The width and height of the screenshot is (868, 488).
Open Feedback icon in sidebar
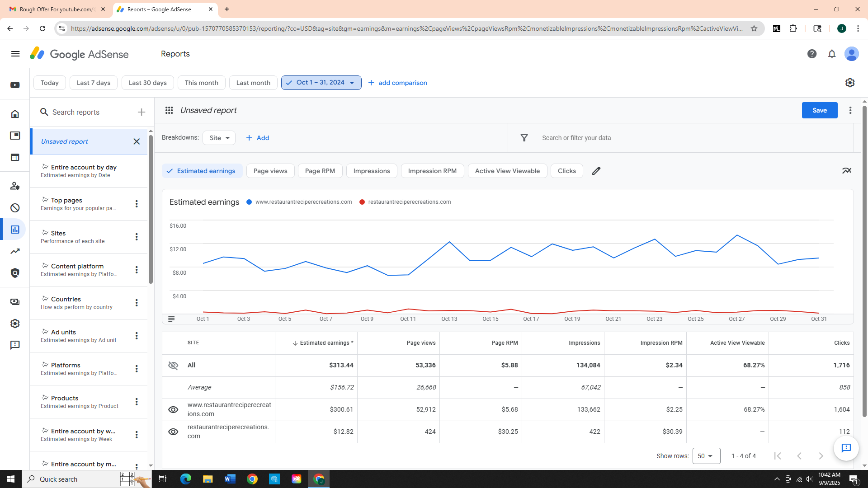tap(15, 345)
